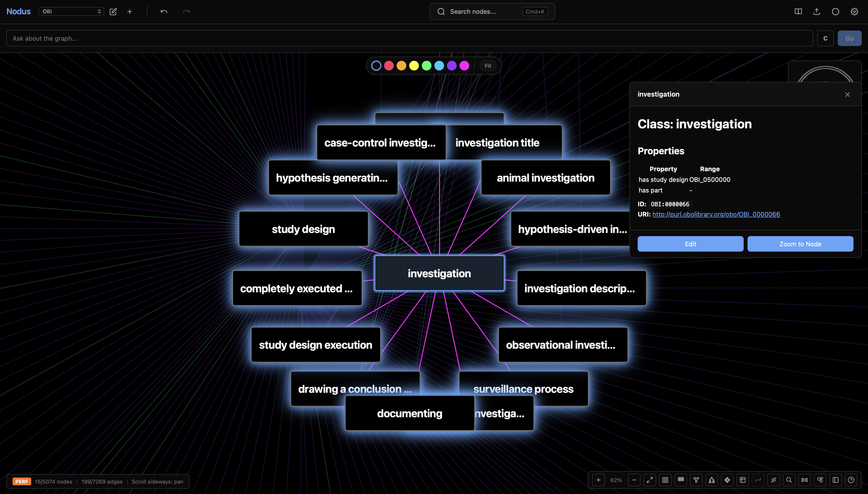This screenshot has height=494, width=868.
Task: Open the help question mark icon
Action: point(851,480)
